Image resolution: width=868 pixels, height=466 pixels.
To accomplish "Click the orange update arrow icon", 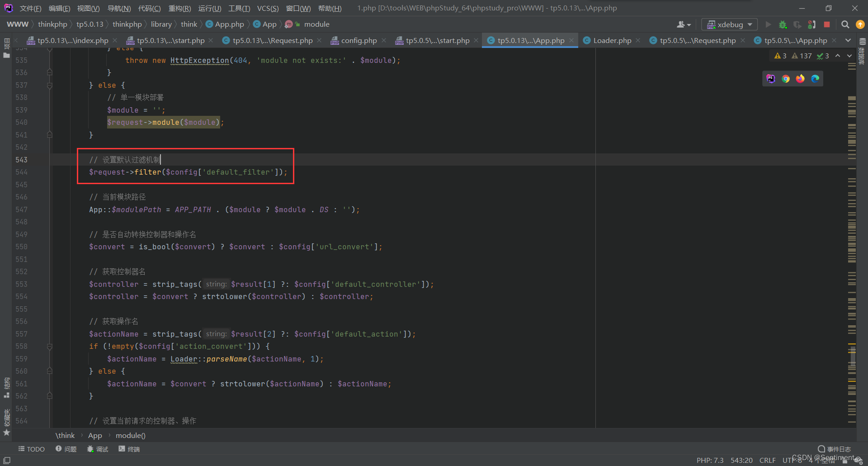I will [x=860, y=24].
